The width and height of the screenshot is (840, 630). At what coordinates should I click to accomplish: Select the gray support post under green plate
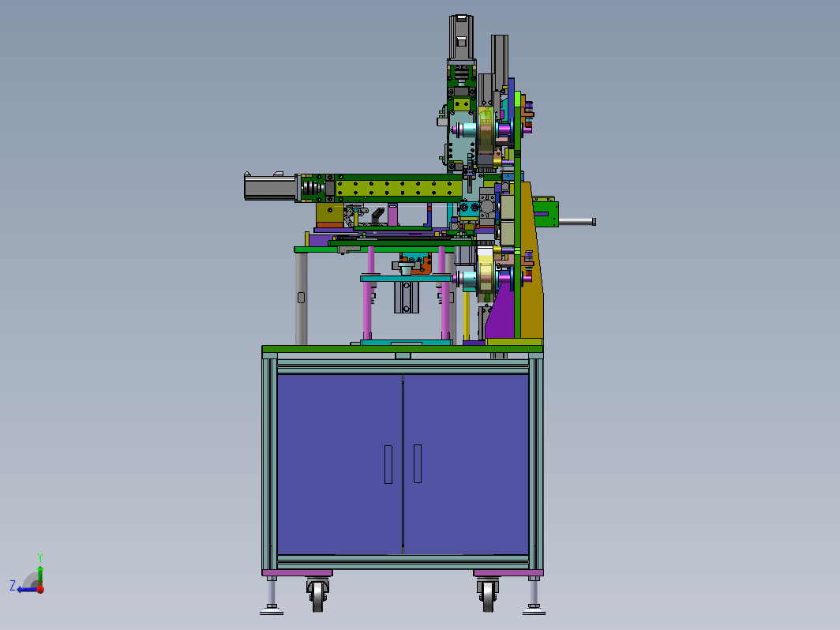(301, 299)
